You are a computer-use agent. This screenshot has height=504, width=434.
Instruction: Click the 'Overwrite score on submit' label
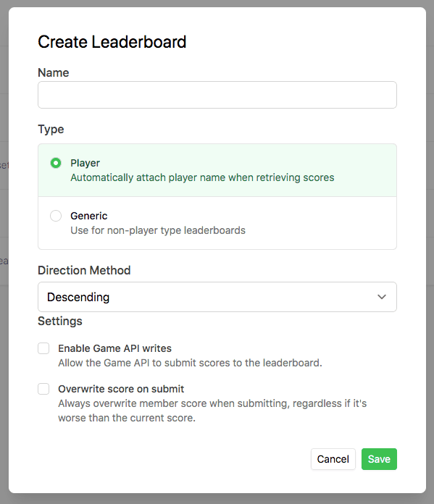tap(121, 389)
